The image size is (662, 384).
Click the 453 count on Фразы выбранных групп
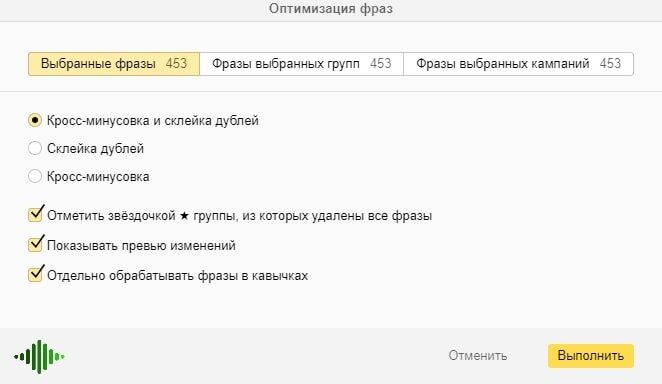[380, 63]
